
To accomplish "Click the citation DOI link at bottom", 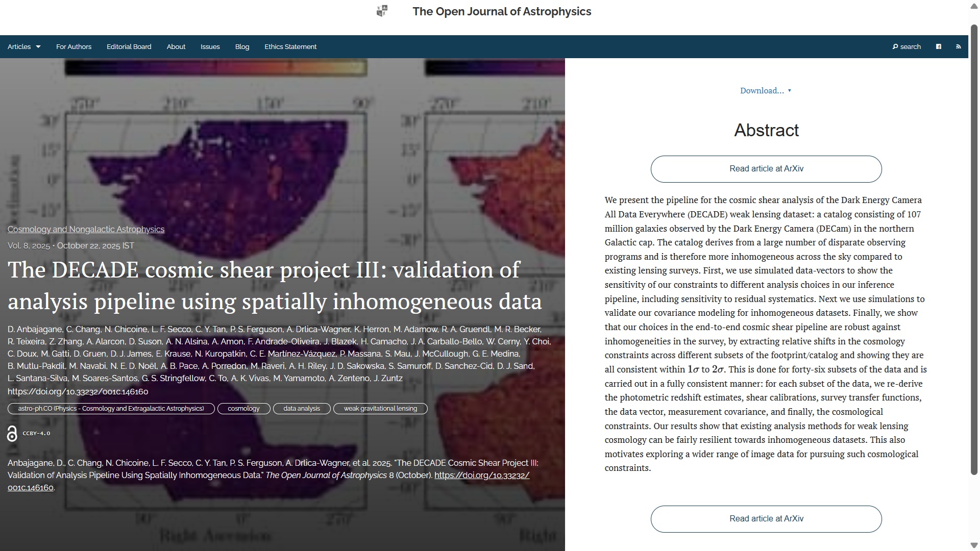I will coord(481,475).
